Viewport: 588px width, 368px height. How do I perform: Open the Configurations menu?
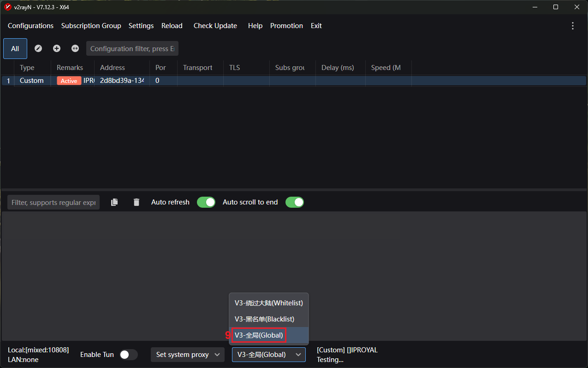(x=30, y=26)
